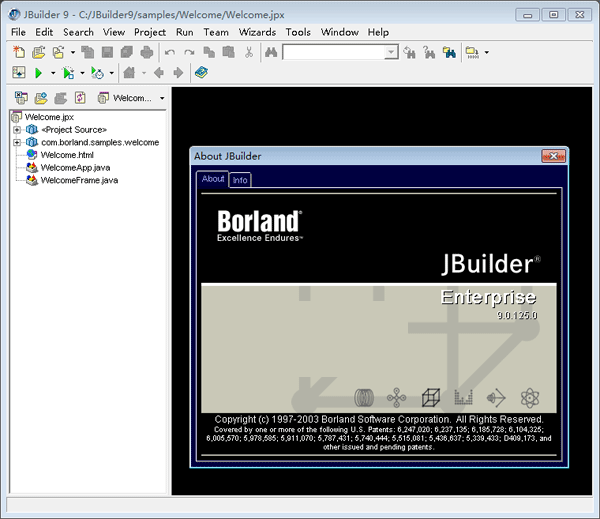Close the About JBuilder dialog
This screenshot has height=519, width=600.
click(554, 156)
